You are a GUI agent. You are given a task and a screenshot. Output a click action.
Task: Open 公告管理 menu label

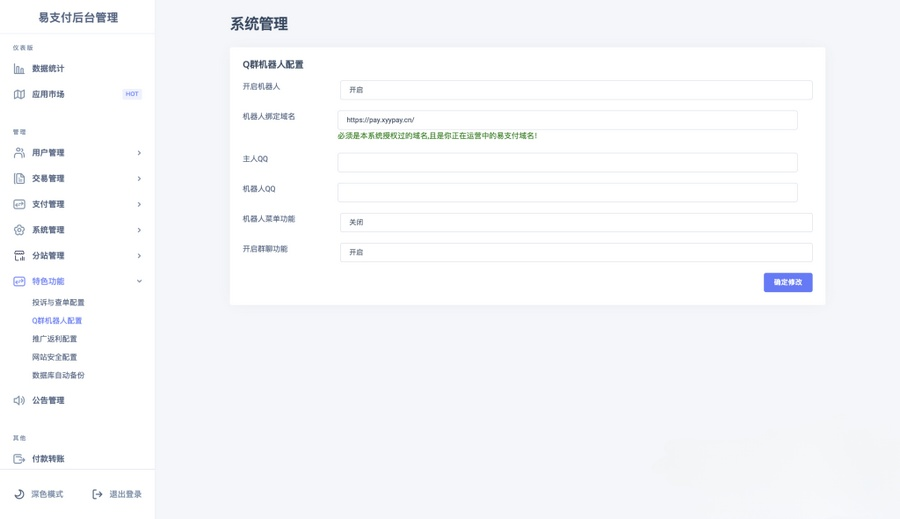click(48, 400)
